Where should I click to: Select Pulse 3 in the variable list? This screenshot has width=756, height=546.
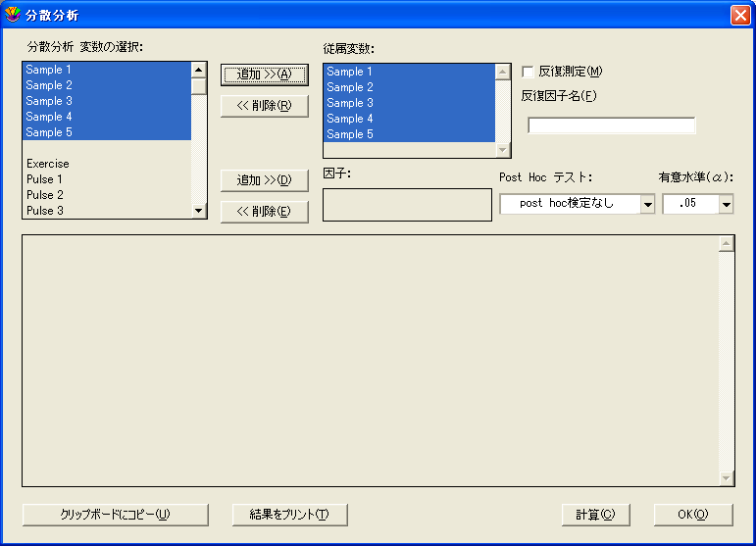(x=107, y=211)
